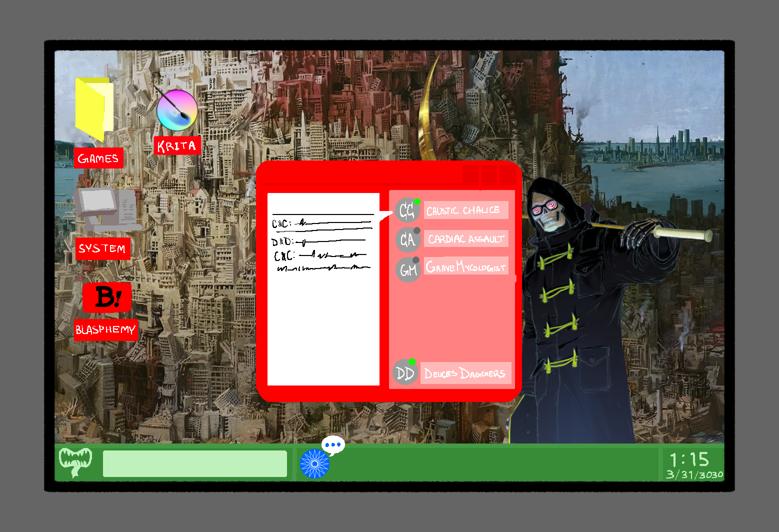Select the CC contact avatar
The height and width of the screenshot is (532, 779).
407,210
